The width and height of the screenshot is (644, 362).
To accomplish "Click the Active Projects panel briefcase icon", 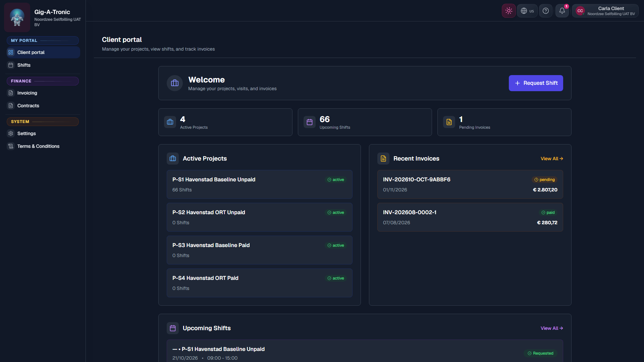I will click(x=173, y=159).
